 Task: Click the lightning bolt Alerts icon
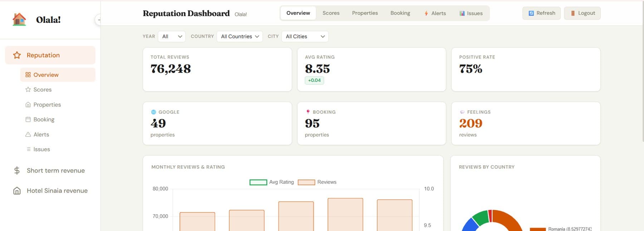pyautogui.click(x=426, y=13)
